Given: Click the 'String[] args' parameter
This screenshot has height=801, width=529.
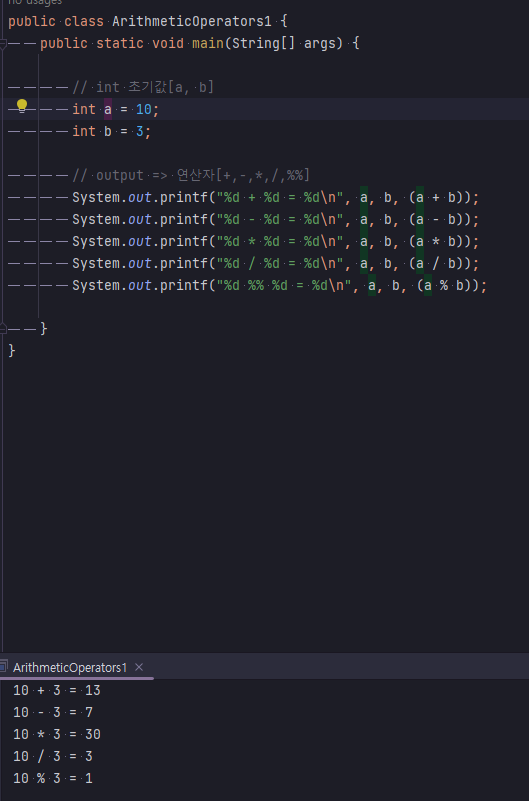Looking at the screenshot, I should (x=285, y=43).
